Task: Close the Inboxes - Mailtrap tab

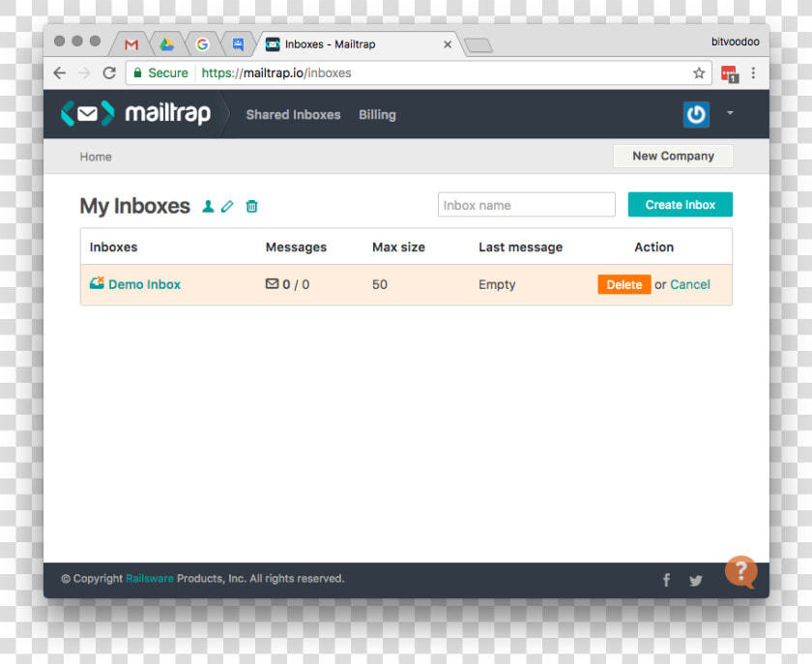Action: click(x=448, y=44)
